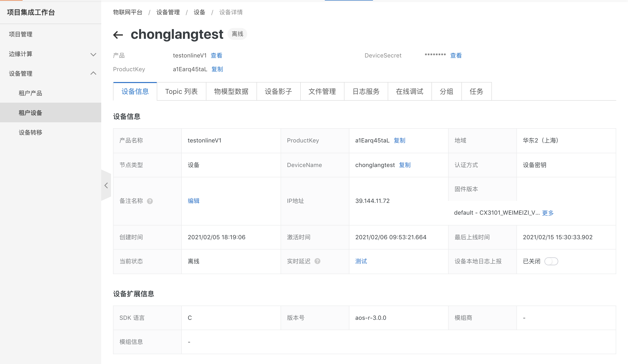The image size is (628, 364).
Task: Click the last online time 2021/02/15 15:30:33.902
Action: click(557, 237)
